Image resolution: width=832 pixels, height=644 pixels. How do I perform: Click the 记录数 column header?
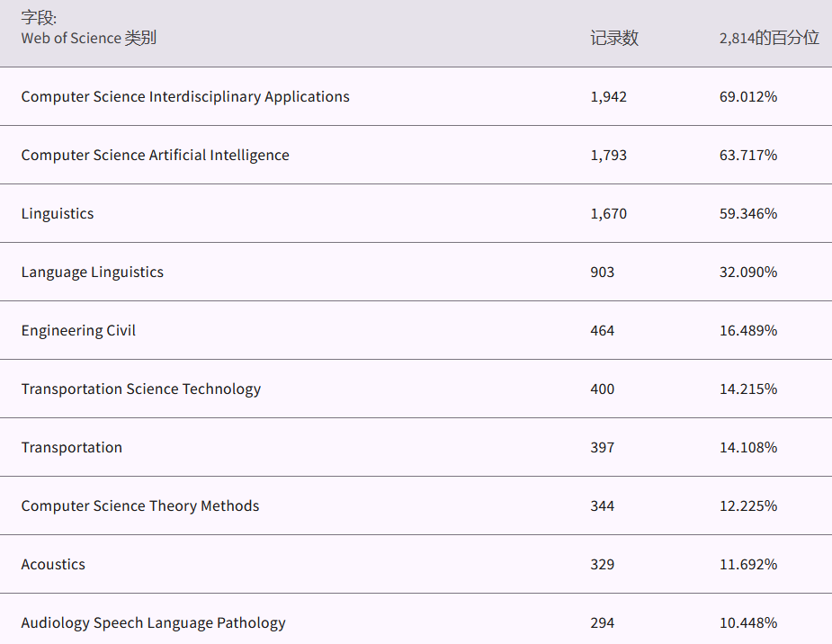(x=614, y=38)
